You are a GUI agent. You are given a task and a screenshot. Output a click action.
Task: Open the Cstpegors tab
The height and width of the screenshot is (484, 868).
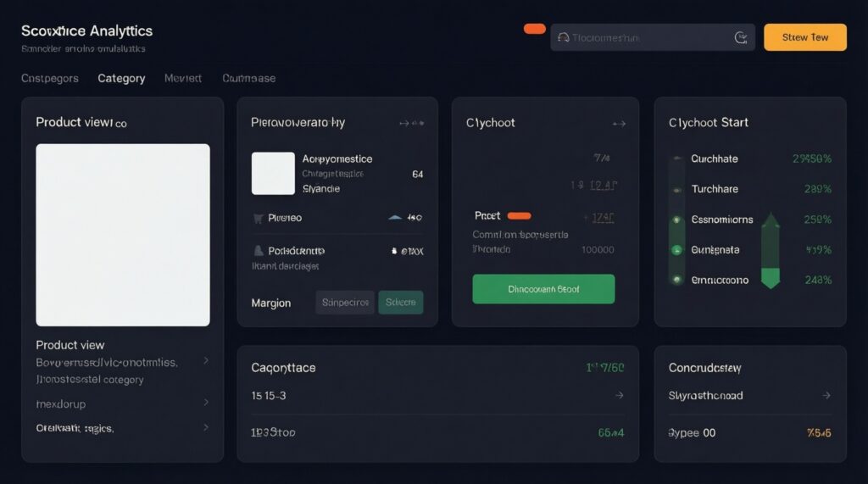pos(49,78)
